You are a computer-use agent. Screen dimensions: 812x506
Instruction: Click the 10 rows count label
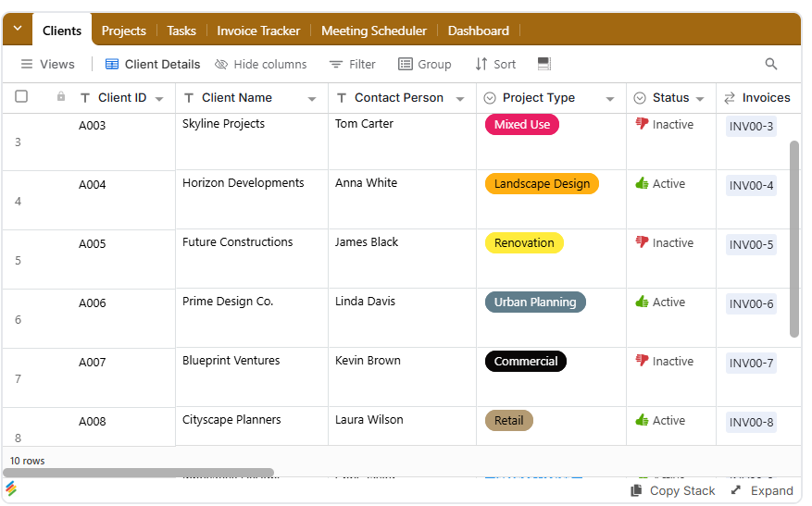[x=28, y=461]
